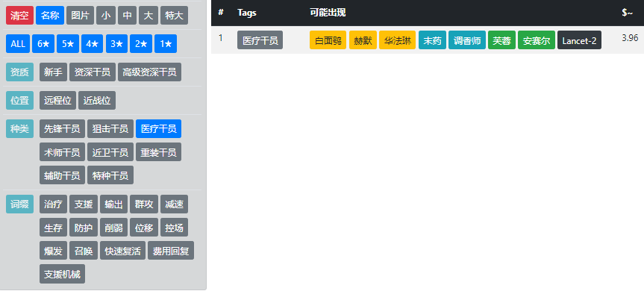Click the $~ column header

pos(627,13)
